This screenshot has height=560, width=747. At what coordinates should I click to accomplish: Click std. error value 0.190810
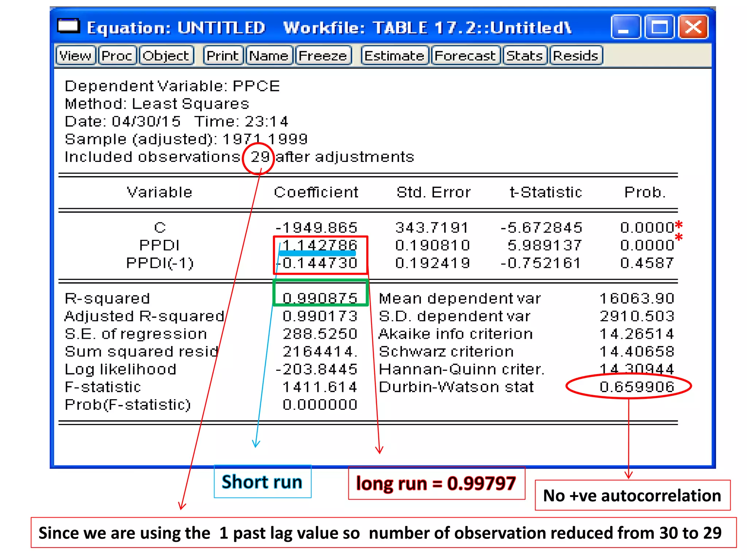tap(433, 245)
